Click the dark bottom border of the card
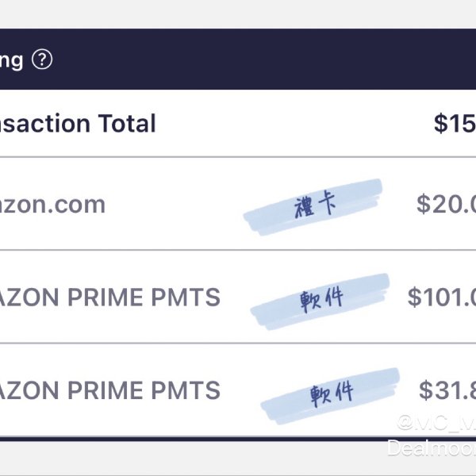476x476 pixels. tap(238, 439)
